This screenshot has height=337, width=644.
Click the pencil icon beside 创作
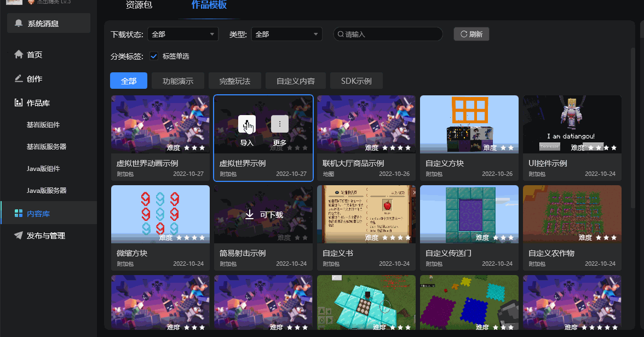click(x=19, y=78)
